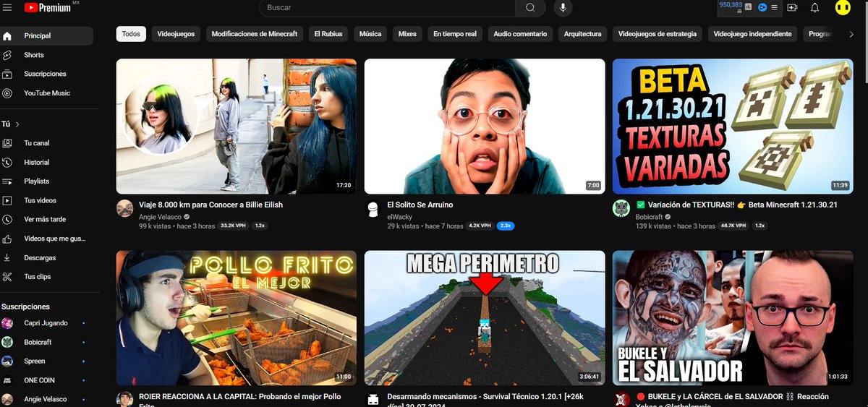Screen dimensions: 868x407
Task: Open YouTube Music from the sidebar
Action: coord(47,93)
